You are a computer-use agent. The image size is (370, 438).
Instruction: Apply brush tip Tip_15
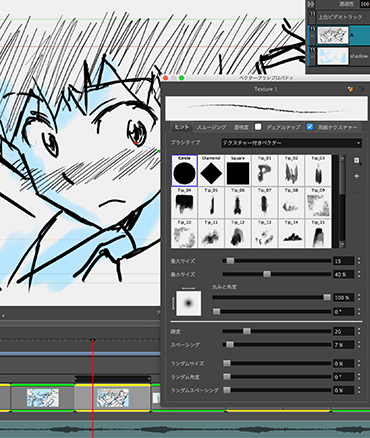318,233
